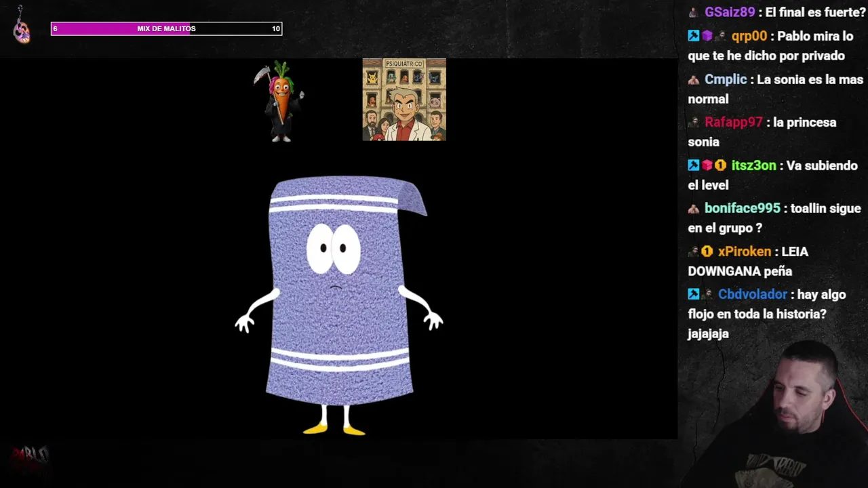The width and height of the screenshot is (868, 488).
Task: Click the message 'la princesa sonia'
Action: [x=762, y=132]
